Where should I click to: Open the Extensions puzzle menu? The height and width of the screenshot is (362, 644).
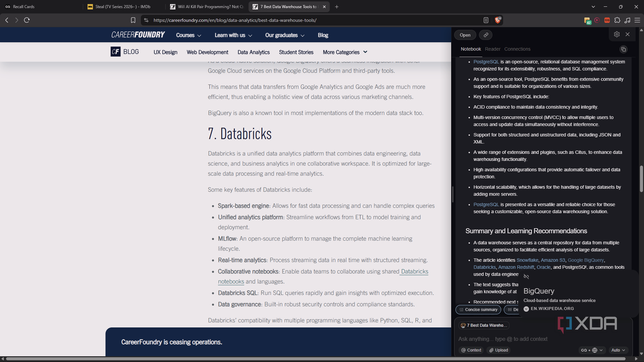[617, 20]
